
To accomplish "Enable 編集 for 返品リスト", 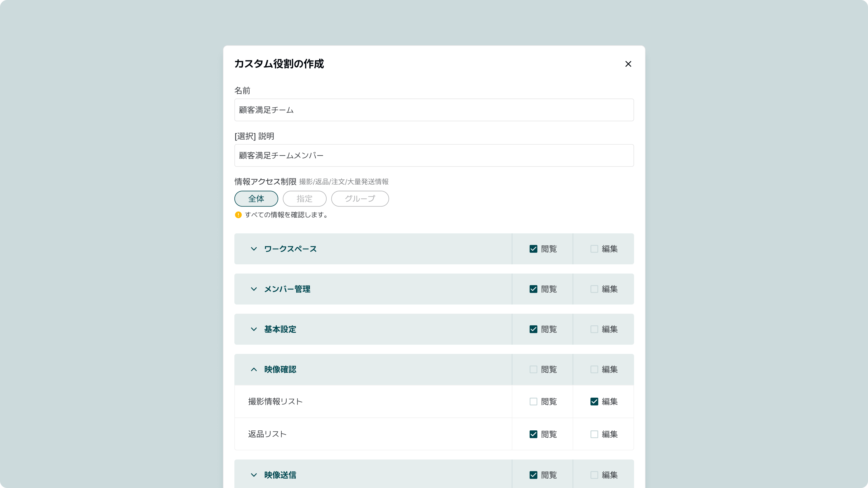I will pos(594,434).
